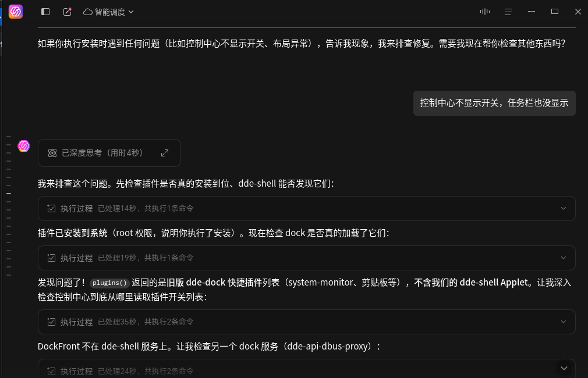
Task: Open the 已深度思考 (用时4秒) thinking block
Action: pyautogui.click(x=109, y=153)
